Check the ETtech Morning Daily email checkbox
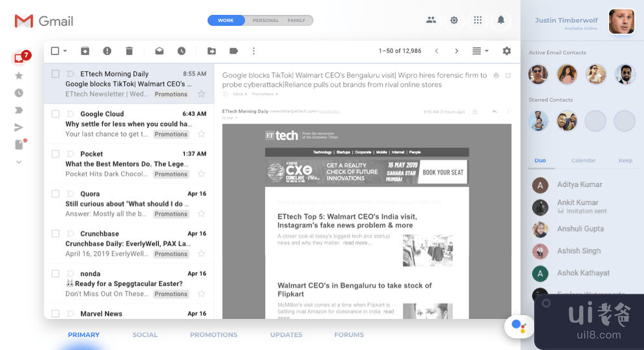 56,74
